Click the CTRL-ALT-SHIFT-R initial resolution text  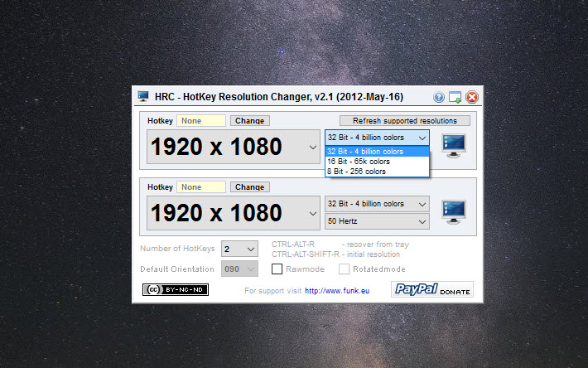coord(335,254)
